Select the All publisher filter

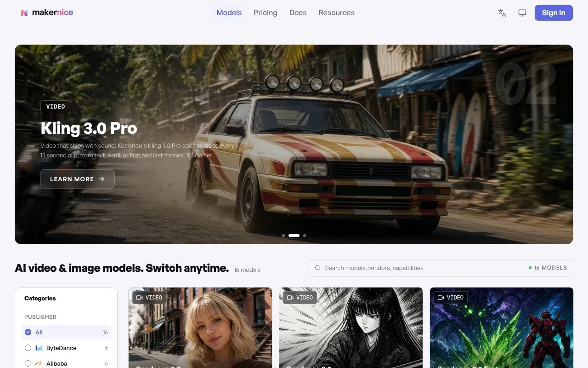coord(66,332)
